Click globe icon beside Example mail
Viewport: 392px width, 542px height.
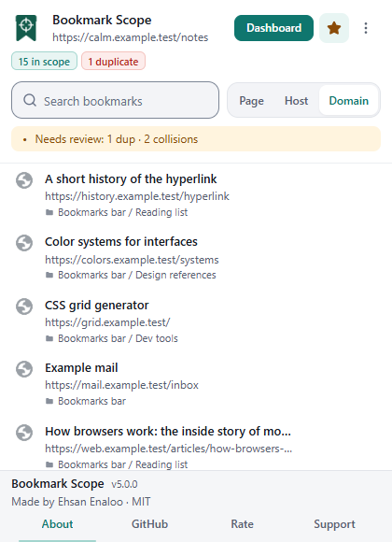[x=24, y=369]
